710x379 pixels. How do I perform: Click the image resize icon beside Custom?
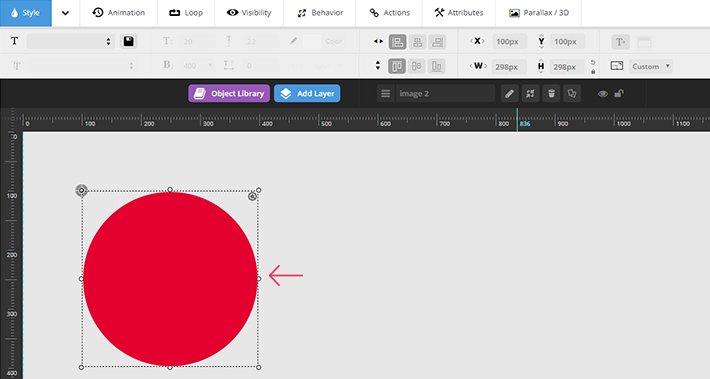point(617,66)
